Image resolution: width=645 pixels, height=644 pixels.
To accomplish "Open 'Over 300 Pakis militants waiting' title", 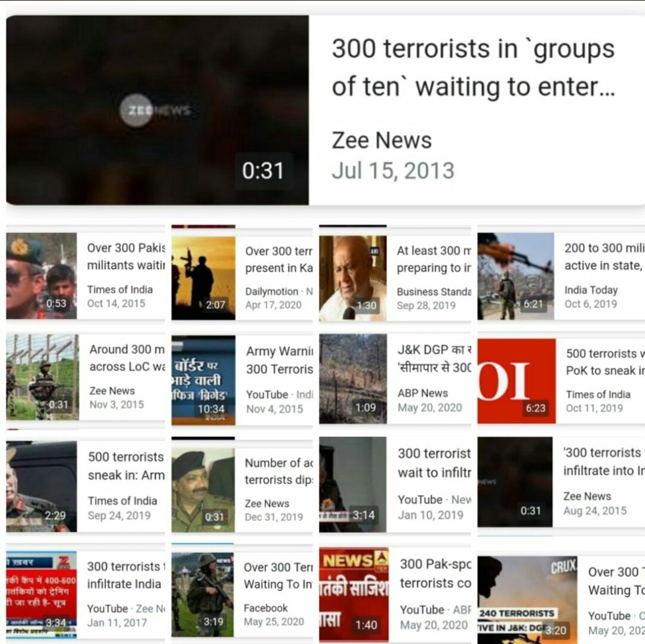I will (126, 257).
